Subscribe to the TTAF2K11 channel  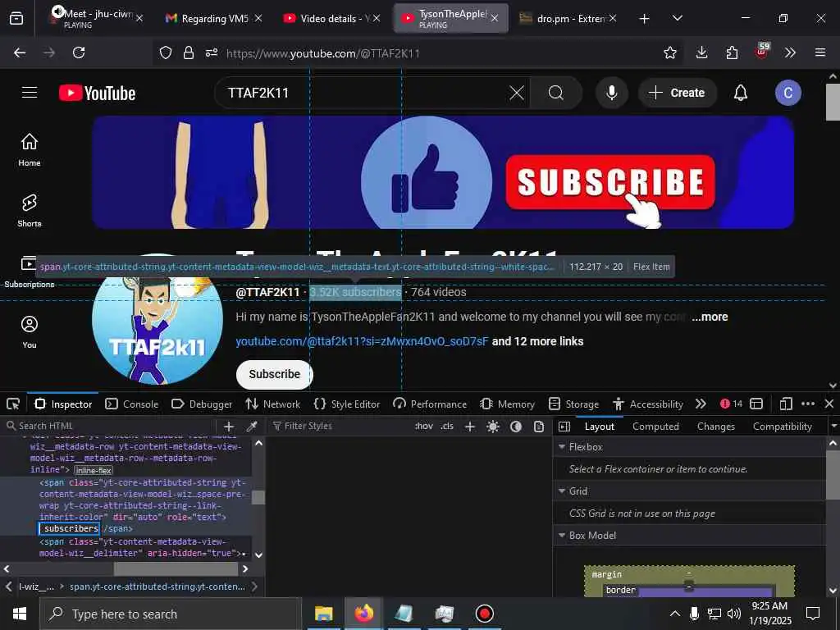(274, 374)
